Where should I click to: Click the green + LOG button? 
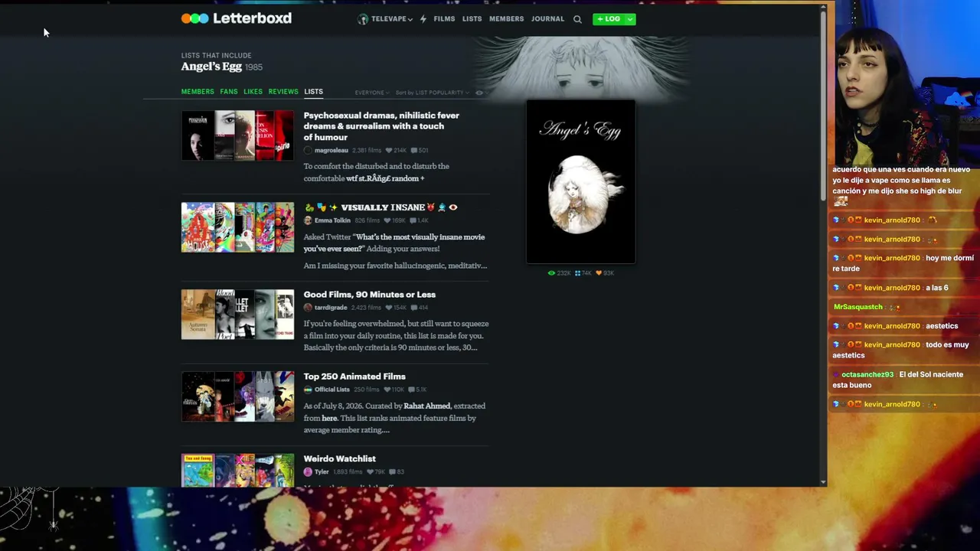point(609,19)
